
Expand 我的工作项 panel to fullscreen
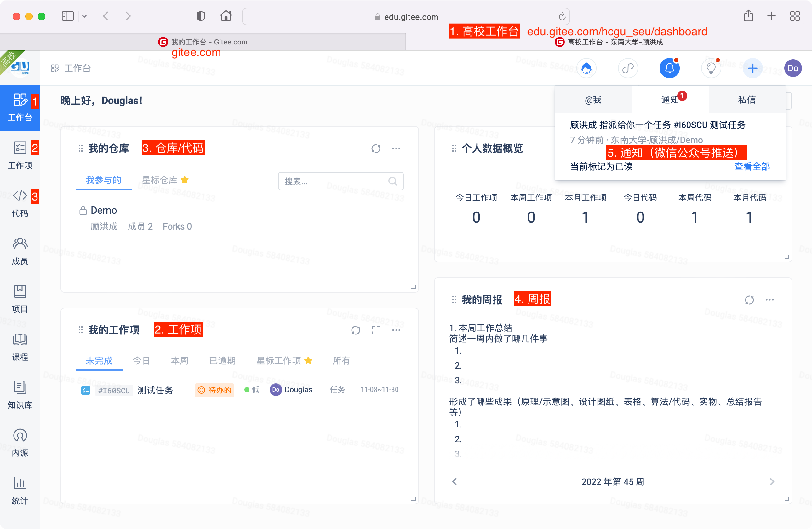(376, 330)
